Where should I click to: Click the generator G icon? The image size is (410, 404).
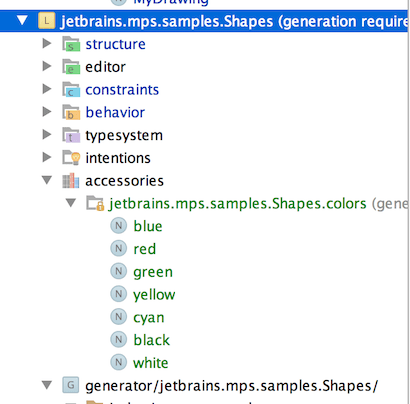coord(71,385)
